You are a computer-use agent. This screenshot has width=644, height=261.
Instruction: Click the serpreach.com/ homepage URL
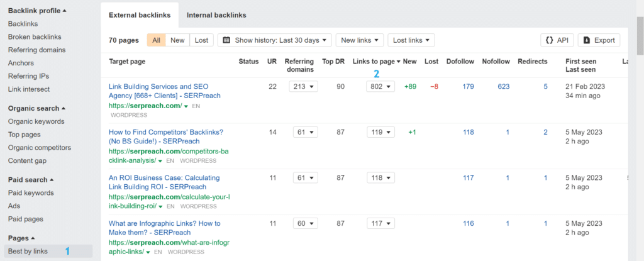point(145,106)
